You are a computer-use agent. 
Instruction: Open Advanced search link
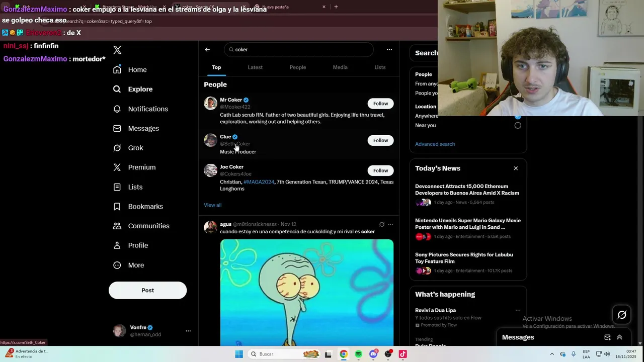[435, 144]
